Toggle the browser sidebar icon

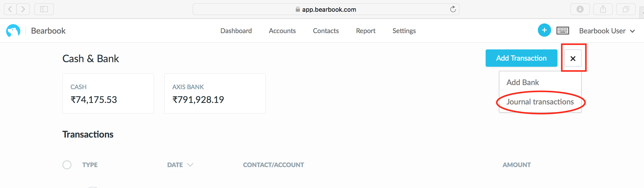tap(44, 9)
